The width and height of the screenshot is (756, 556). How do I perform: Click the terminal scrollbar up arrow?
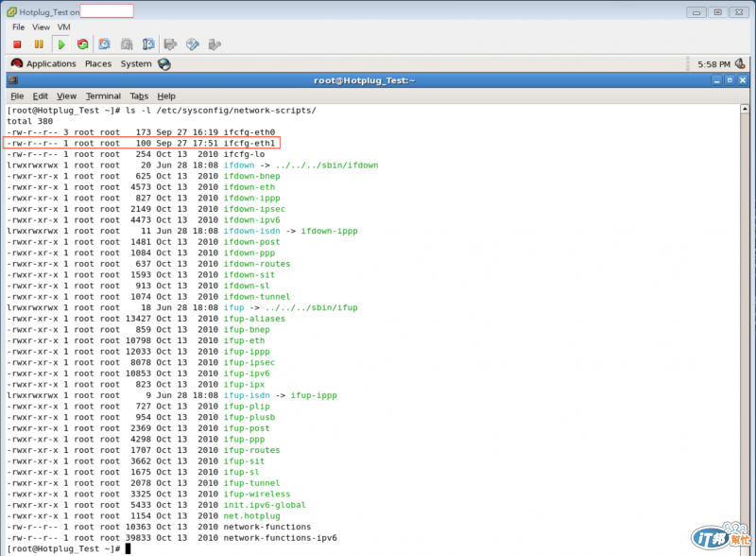point(745,109)
